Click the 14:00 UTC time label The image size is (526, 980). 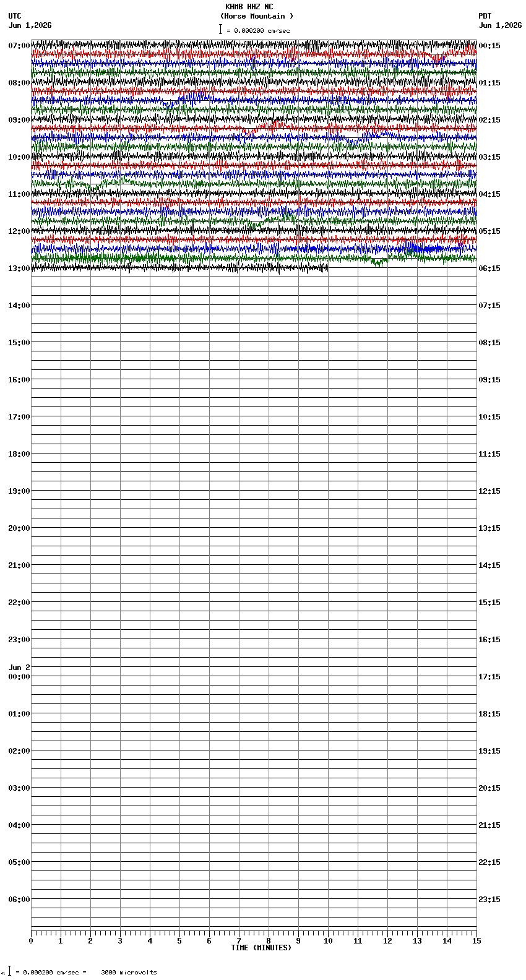point(19,306)
